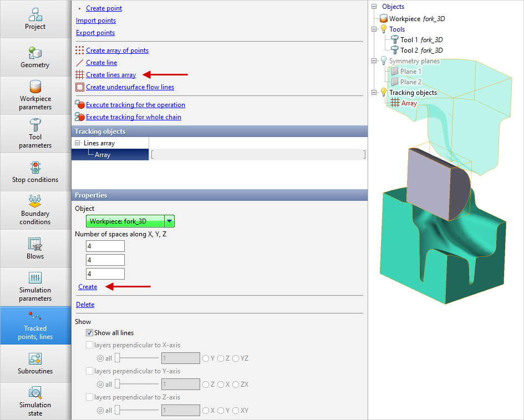Toggle the Tracking objects lightbulb icon
Image resolution: width=524 pixels, height=420 pixels.
383,93
